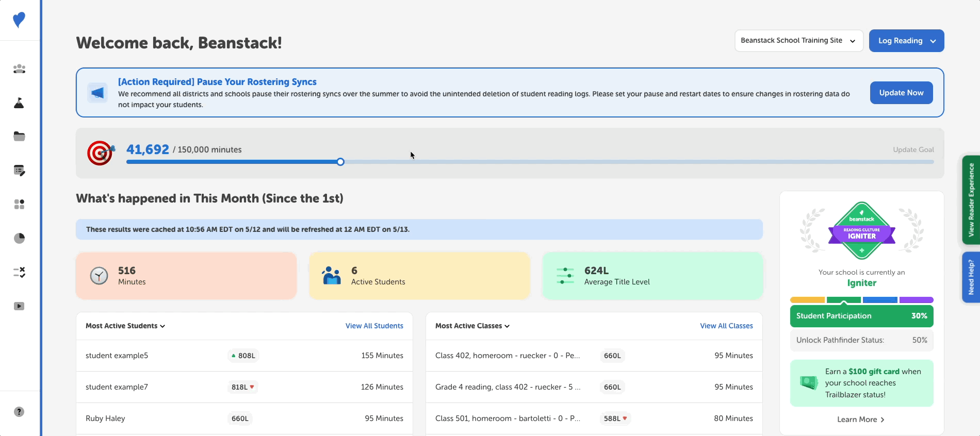This screenshot has width=980, height=436.
Task: Select the Grade 4 reading, class 402 row
Action: point(594,387)
